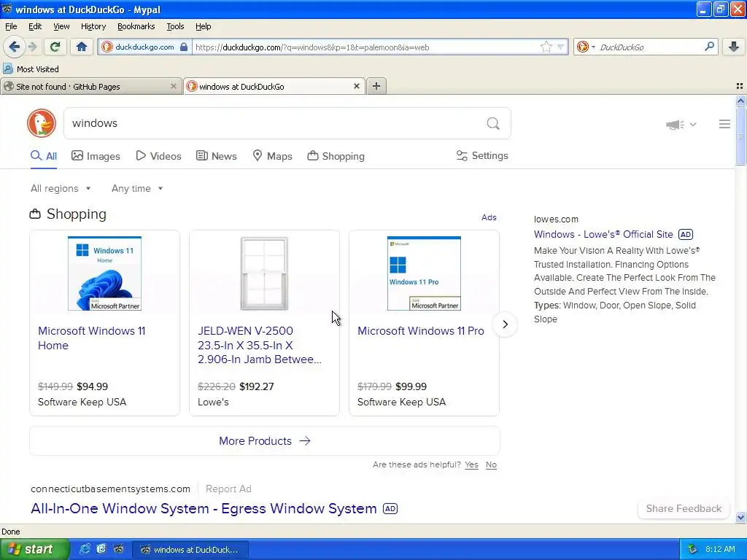747x560 pixels.
Task: Open JELD-WEN window product thumbnail
Action: click(x=264, y=273)
